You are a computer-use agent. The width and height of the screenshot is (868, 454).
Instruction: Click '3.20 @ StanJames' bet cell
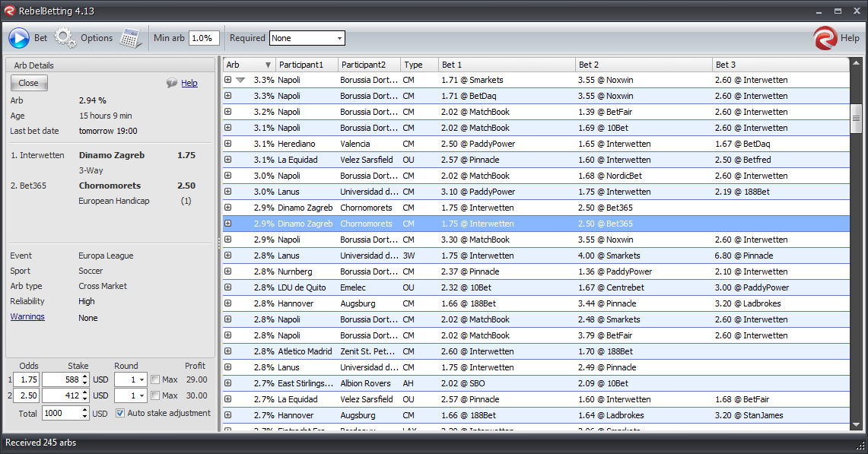[749, 415]
